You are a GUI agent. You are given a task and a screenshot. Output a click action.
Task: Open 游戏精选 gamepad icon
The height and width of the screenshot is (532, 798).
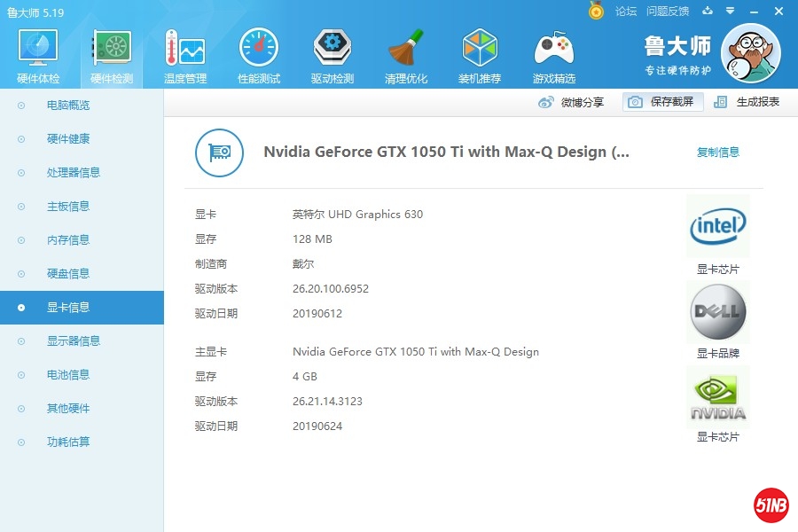pos(554,49)
